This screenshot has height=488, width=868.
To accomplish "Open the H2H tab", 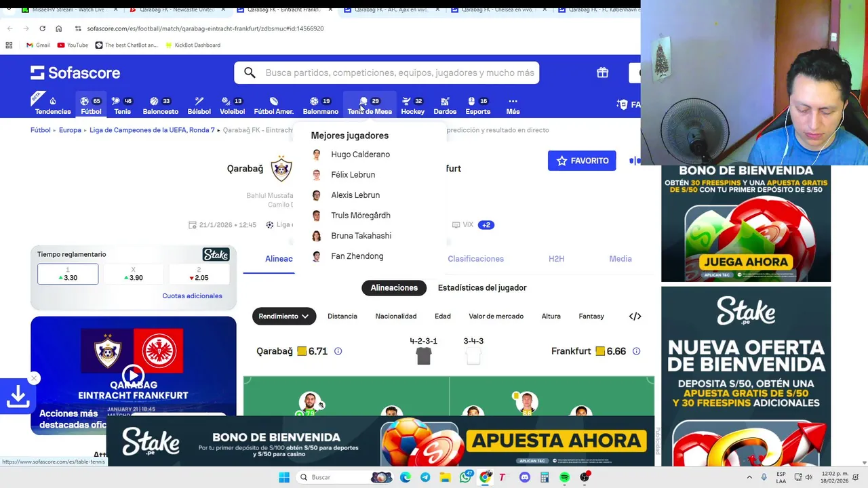I will (556, 259).
